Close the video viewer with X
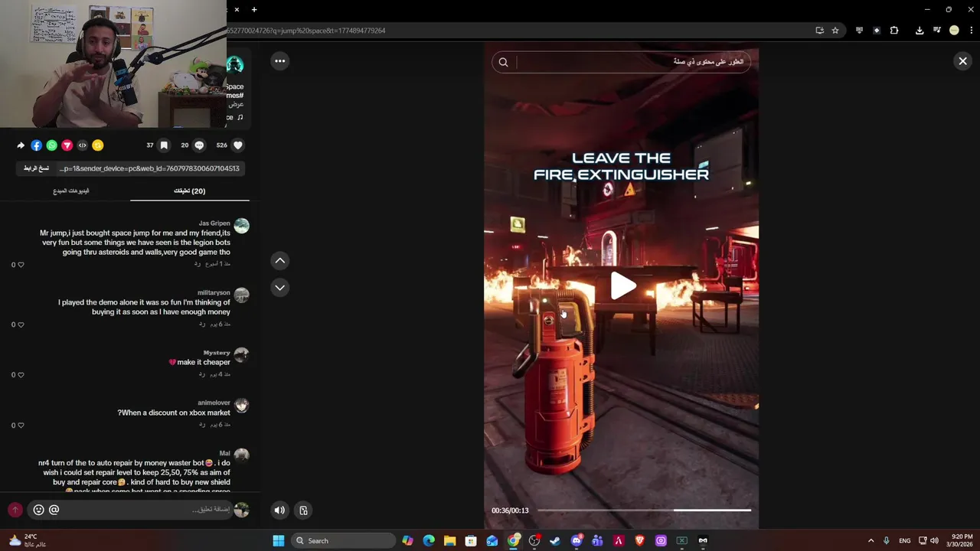 pyautogui.click(x=962, y=61)
